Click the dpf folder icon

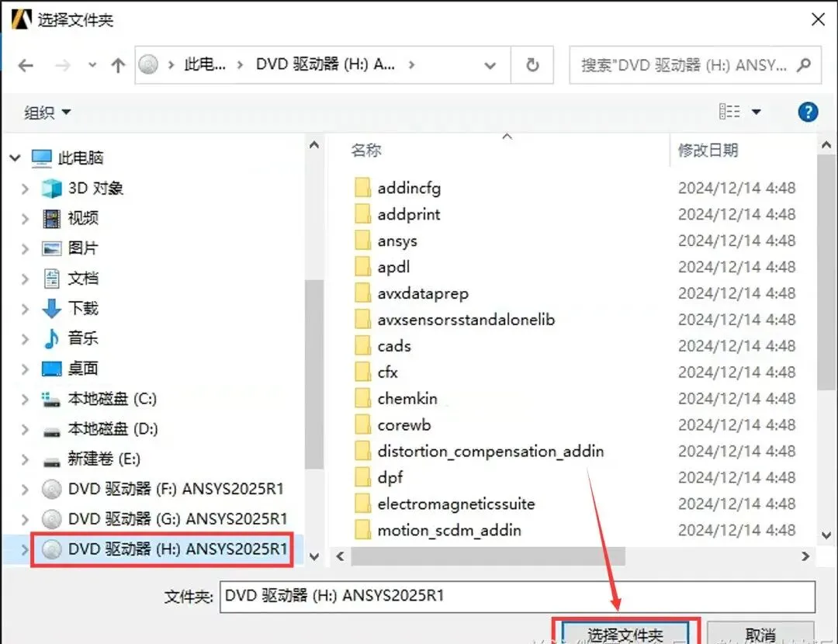pyautogui.click(x=362, y=477)
